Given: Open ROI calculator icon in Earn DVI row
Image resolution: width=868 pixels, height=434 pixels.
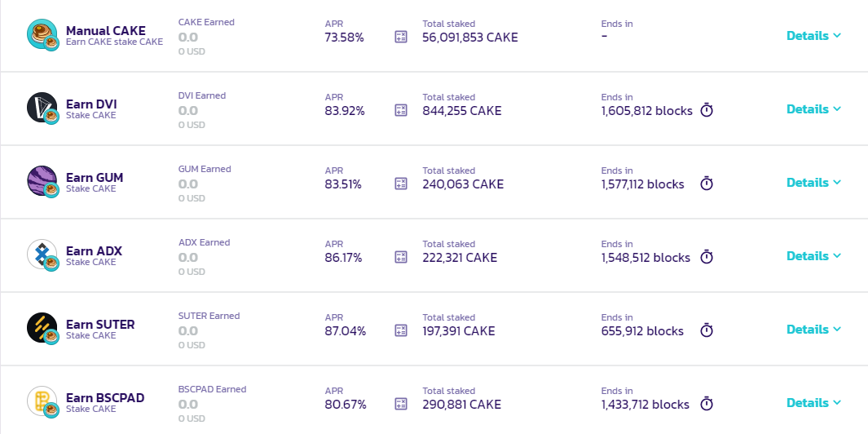Looking at the screenshot, I should (401, 110).
